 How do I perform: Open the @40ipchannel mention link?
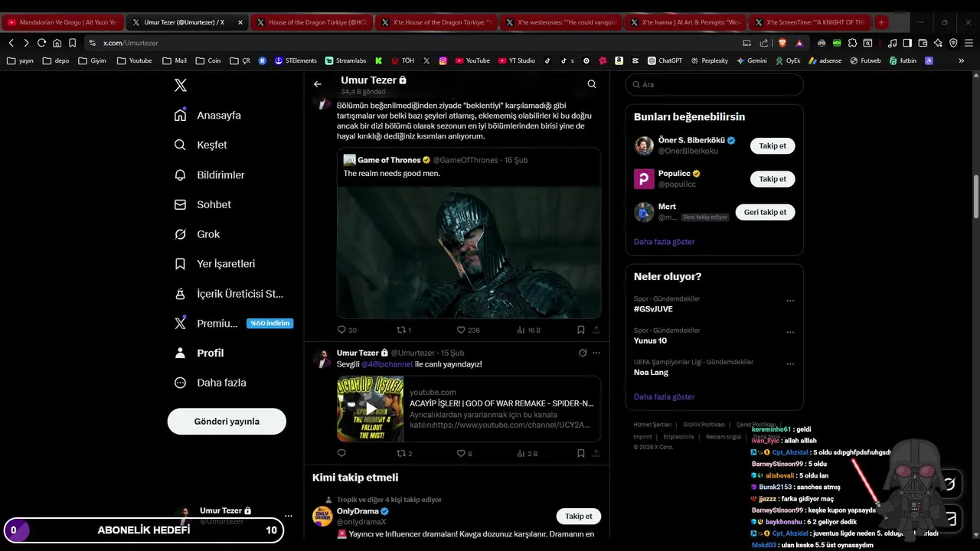point(387,364)
